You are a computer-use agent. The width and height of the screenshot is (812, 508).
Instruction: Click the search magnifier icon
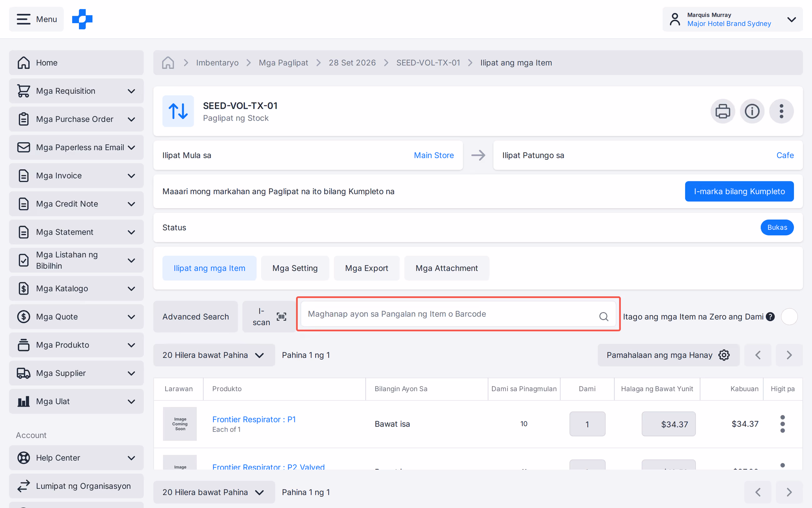(604, 316)
